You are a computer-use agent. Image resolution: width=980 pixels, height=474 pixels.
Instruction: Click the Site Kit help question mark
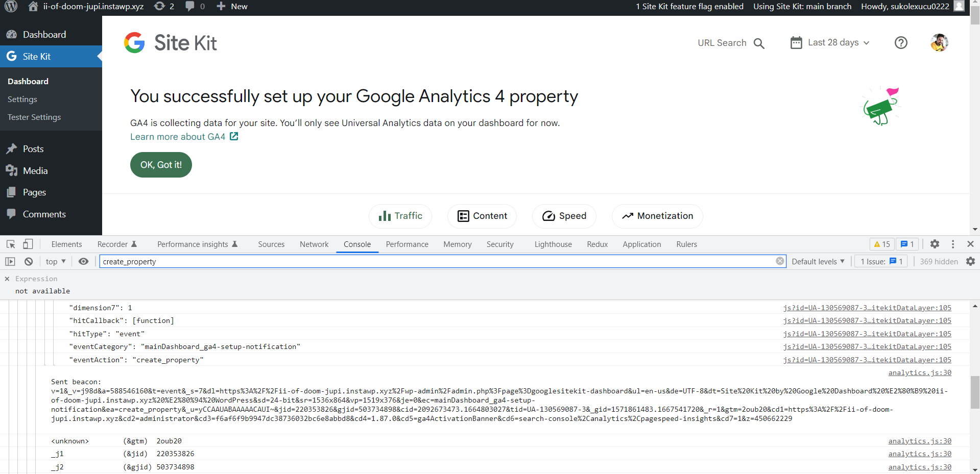(x=901, y=42)
